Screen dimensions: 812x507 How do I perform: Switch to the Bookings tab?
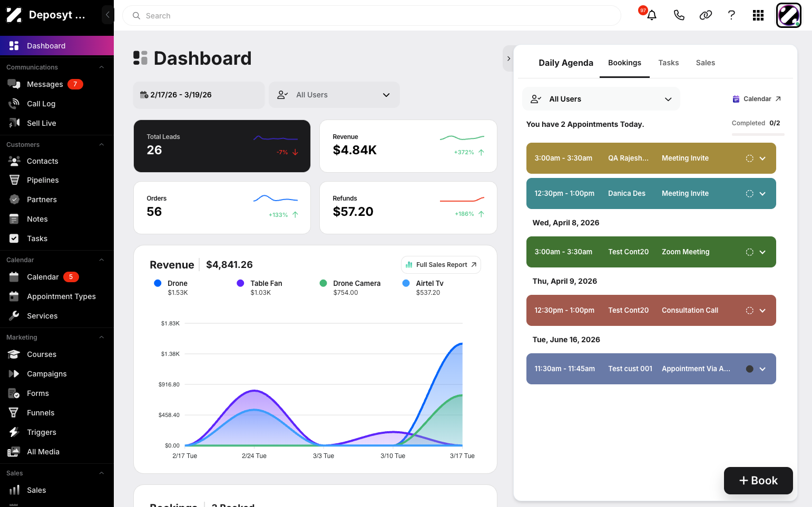point(624,63)
